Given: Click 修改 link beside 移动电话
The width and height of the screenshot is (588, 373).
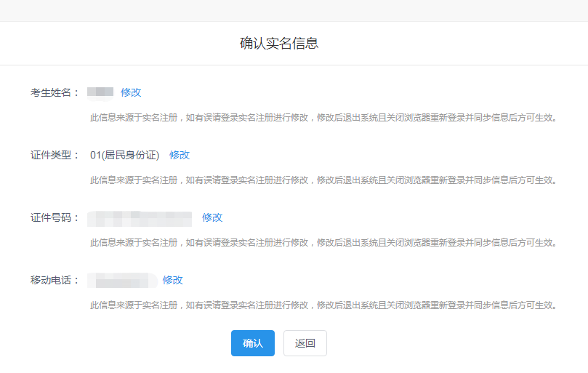Looking at the screenshot, I should pyautogui.click(x=173, y=280).
